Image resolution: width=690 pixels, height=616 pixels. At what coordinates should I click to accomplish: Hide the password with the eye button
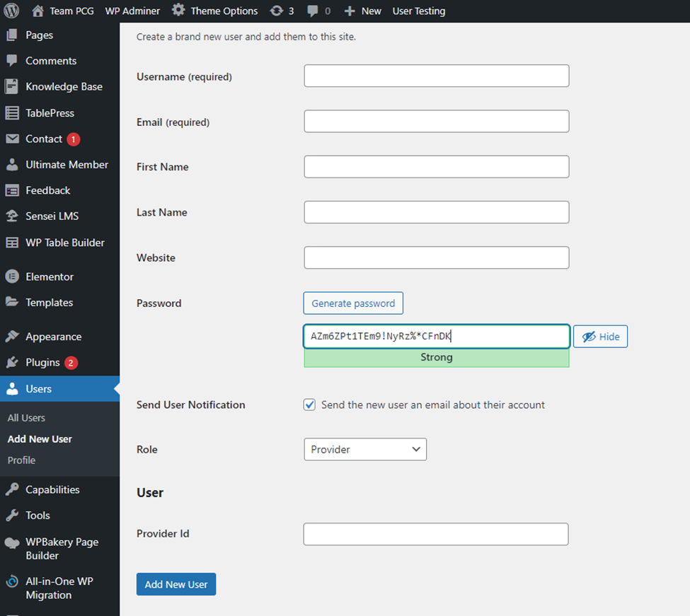pos(600,337)
